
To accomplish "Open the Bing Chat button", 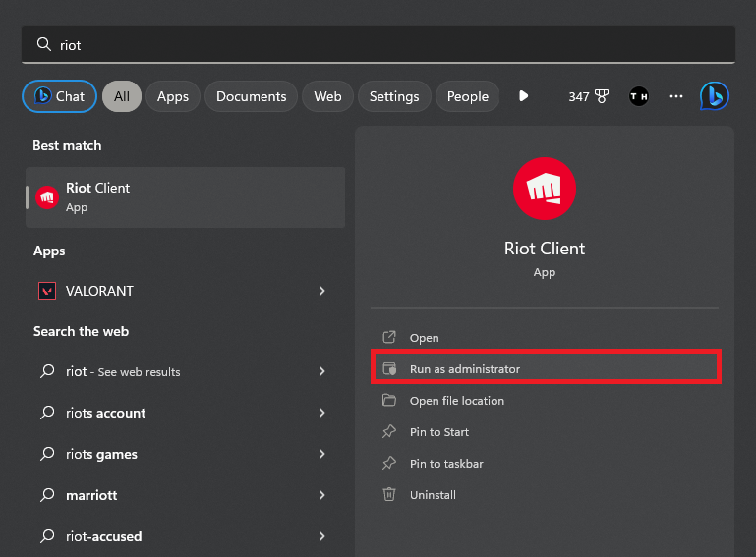I will point(60,96).
